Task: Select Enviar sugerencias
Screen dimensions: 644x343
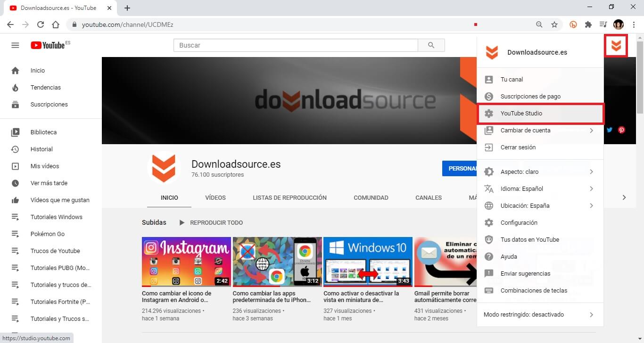Action: [x=540, y=274]
